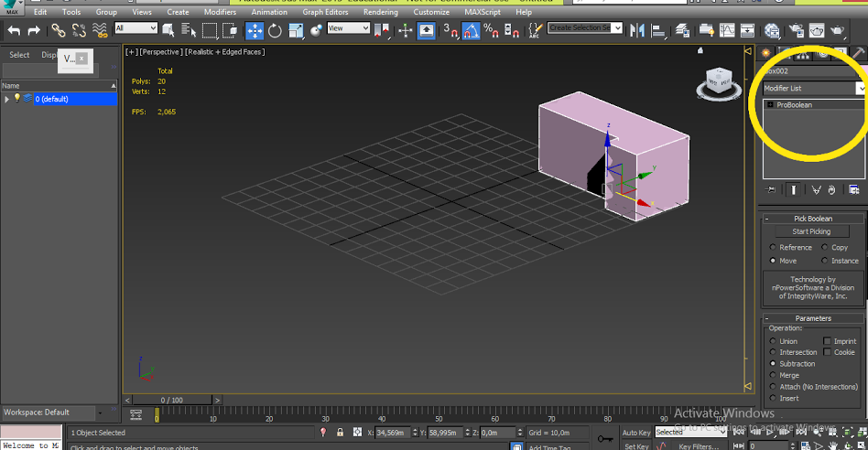
Task: Activate the Angle Snap toggle icon
Action: tap(471, 30)
